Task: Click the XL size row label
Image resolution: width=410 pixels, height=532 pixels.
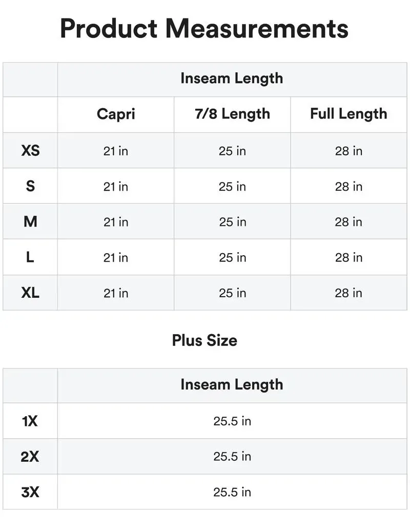Action: point(30,293)
